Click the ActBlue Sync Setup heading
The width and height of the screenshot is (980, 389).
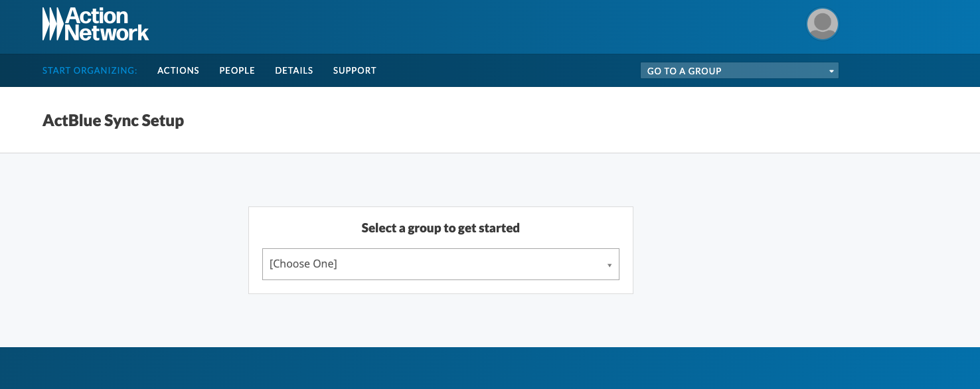(113, 121)
